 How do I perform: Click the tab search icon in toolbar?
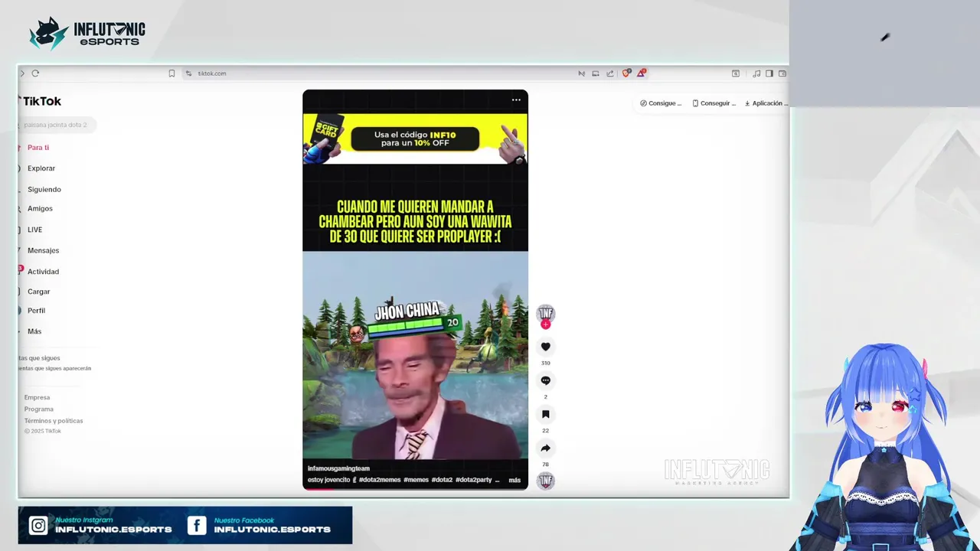click(736, 73)
